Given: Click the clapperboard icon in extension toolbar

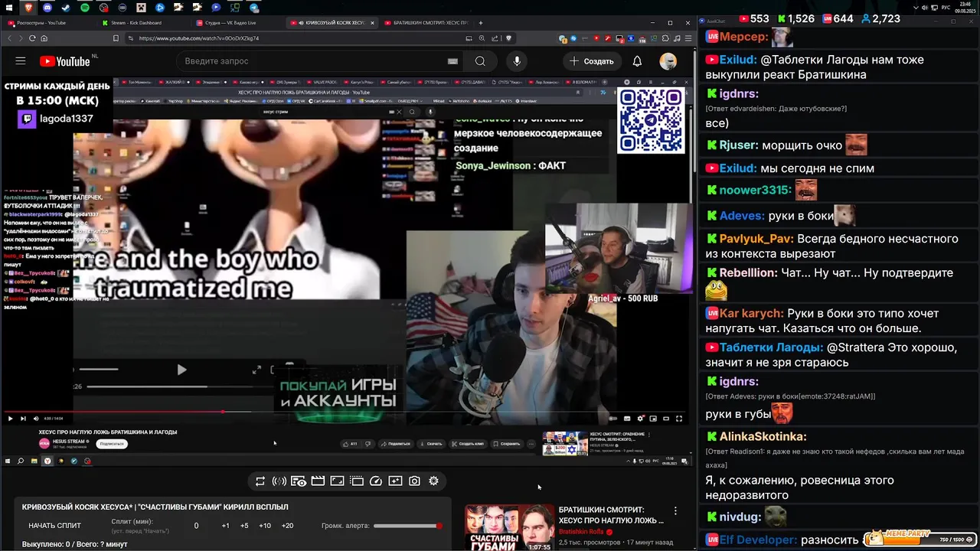Looking at the screenshot, I should (x=318, y=481).
